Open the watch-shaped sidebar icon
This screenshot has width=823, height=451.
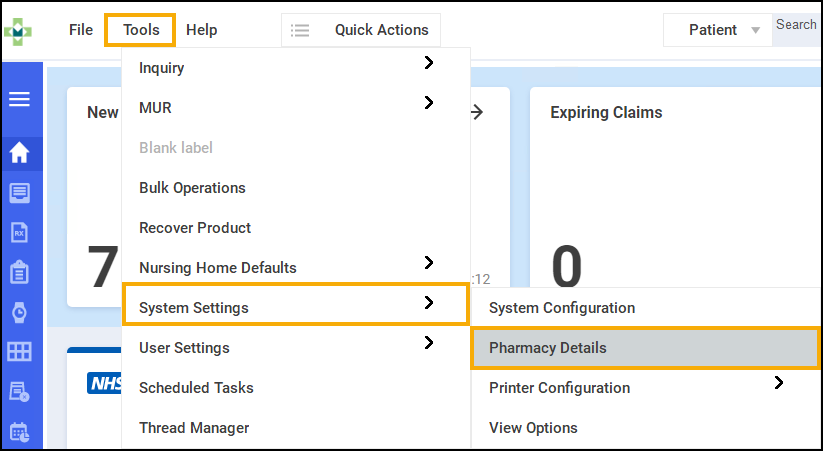point(19,312)
